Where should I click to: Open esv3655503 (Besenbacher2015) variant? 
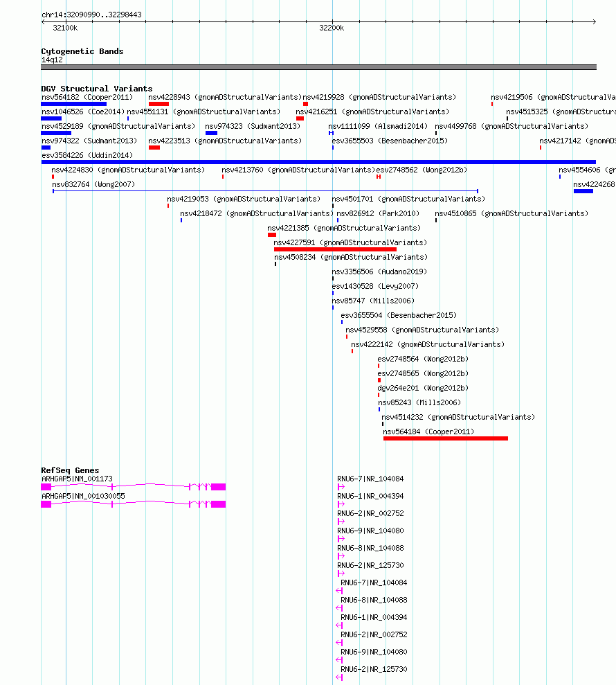tap(390, 141)
